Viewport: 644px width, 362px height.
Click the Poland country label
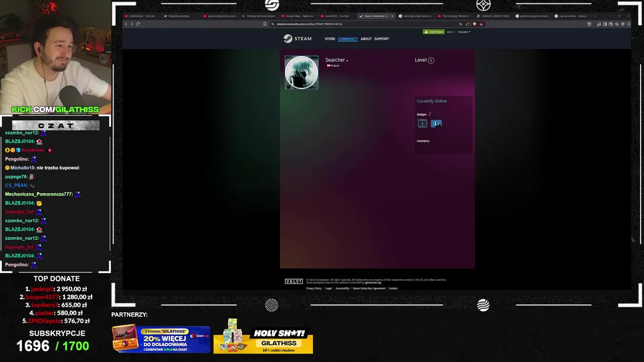(x=333, y=66)
